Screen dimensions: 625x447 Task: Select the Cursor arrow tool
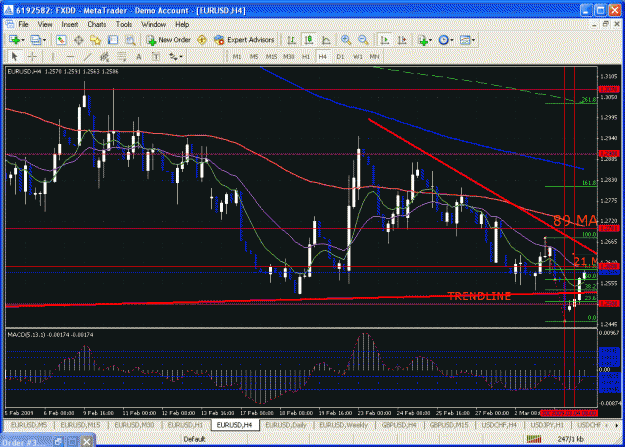(x=15, y=57)
